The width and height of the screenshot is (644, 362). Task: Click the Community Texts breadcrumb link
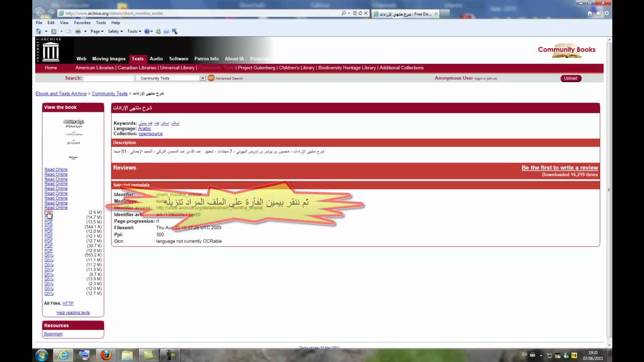(110, 94)
